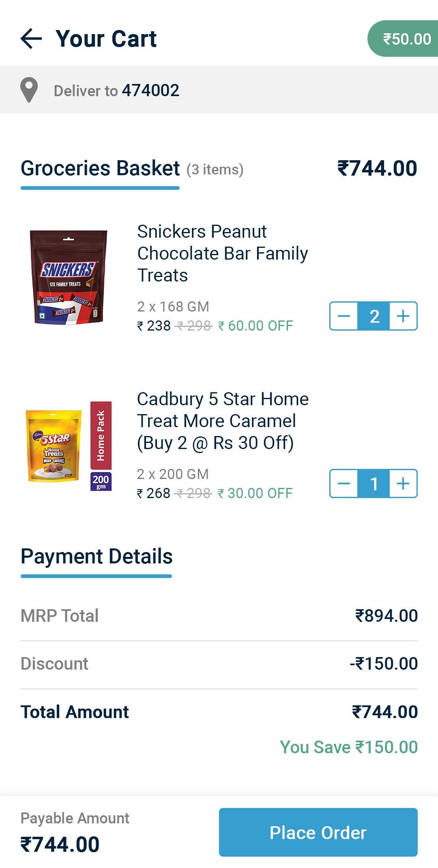This screenshot has height=868, width=438.
Task: Open Cadbury 5 Star Home Treat title
Action: 222,421
